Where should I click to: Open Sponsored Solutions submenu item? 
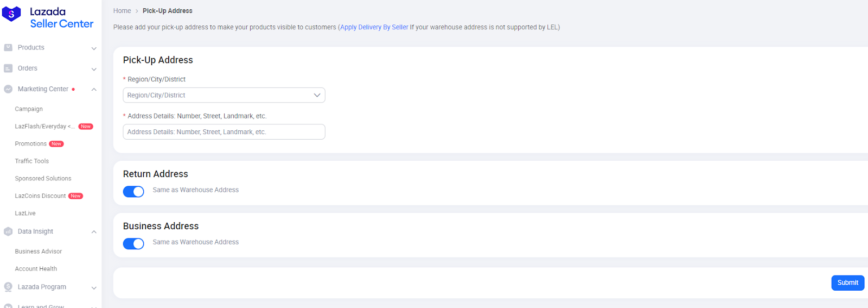[43, 179]
